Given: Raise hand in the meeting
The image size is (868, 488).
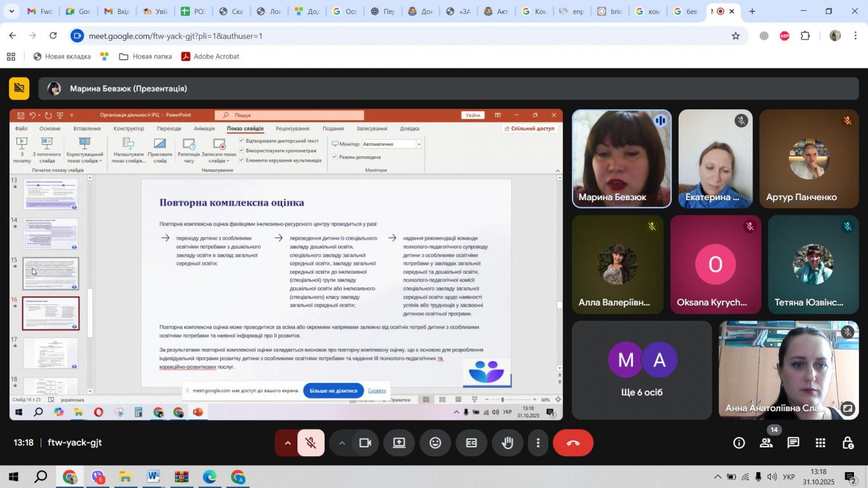Looking at the screenshot, I should click(x=508, y=443).
